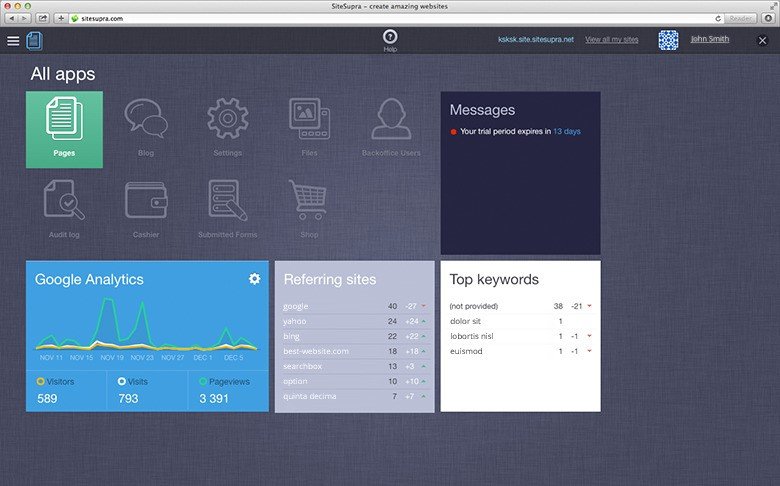The height and width of the screenshot is (486, 780).
Task: Select the option referring site row
Action: (355, 381)
